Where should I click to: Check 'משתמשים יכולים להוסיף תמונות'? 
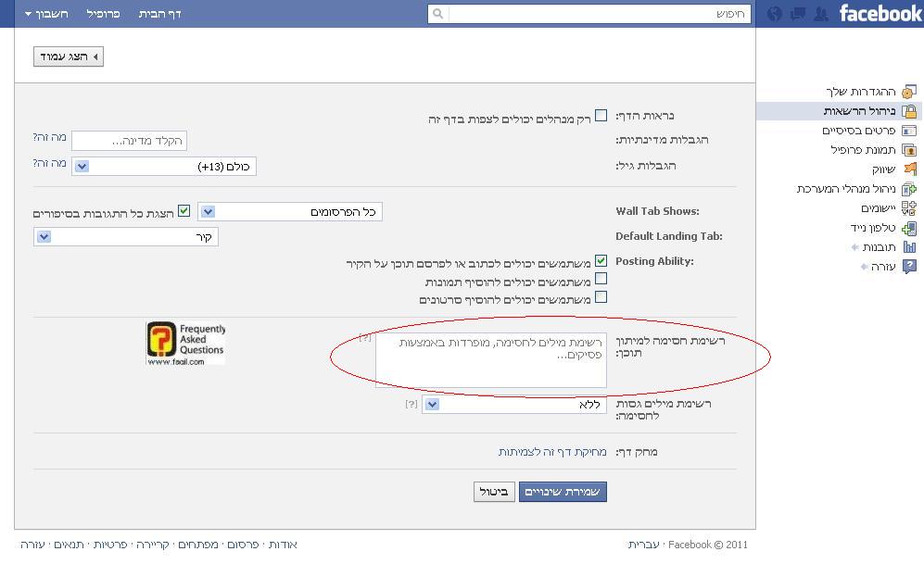(x=601, y=279)
